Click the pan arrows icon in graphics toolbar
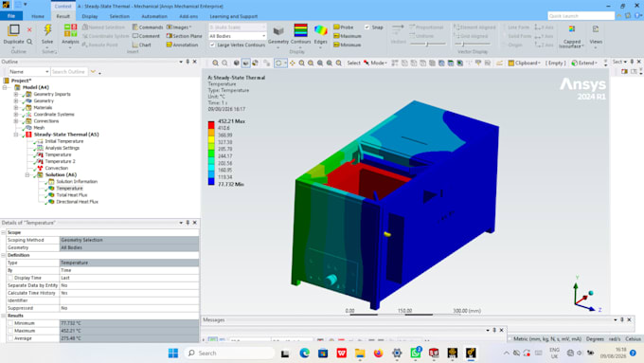 click(292, 63)
